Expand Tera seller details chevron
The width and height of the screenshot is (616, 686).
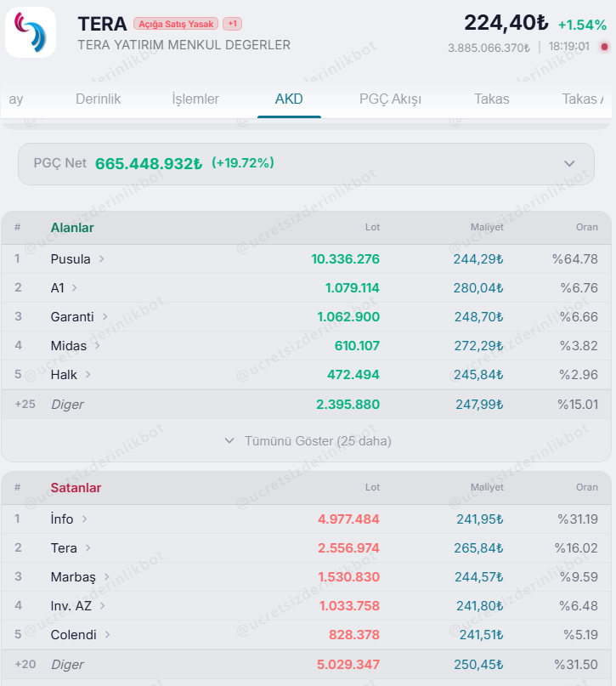pyautogui.click(x=88, y=547)
